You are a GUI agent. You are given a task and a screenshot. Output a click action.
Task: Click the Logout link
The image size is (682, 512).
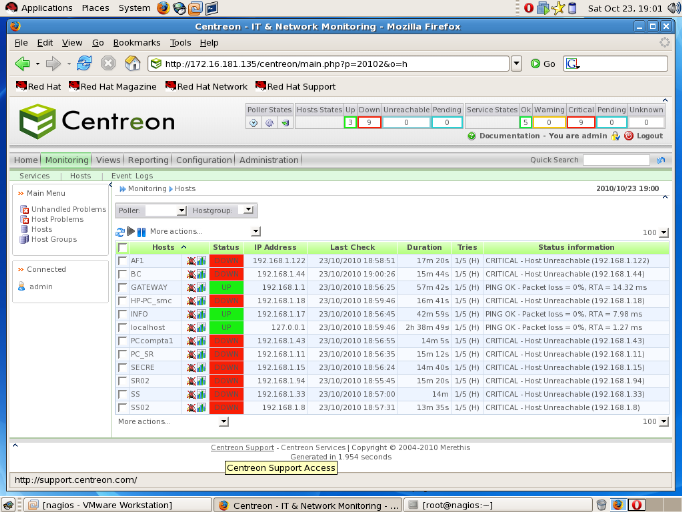click(649, 136)
